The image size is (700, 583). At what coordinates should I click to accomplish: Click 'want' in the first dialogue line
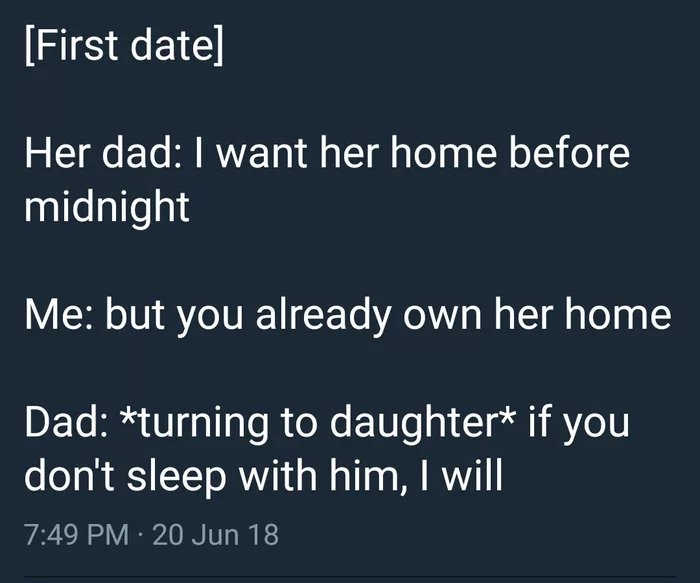(261, 155)
